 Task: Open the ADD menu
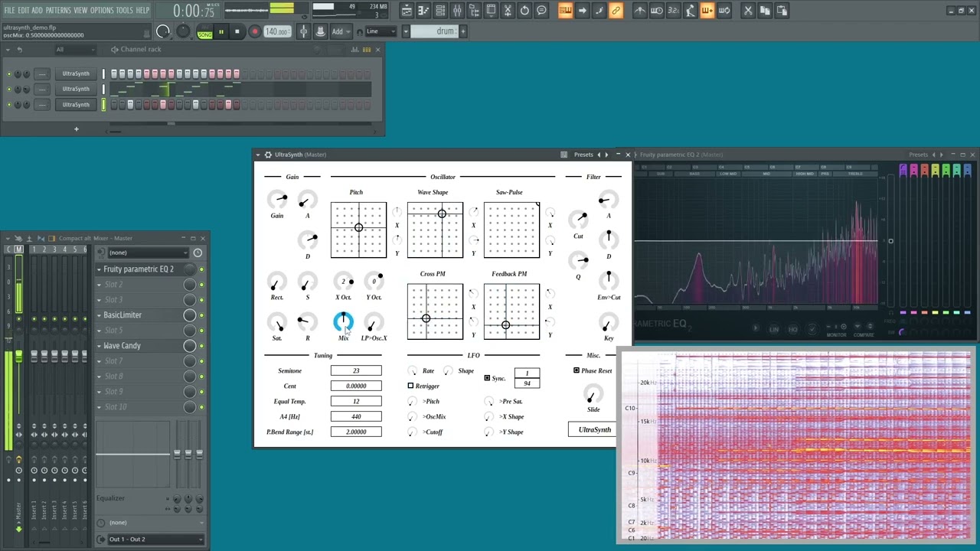click(37, 10)
